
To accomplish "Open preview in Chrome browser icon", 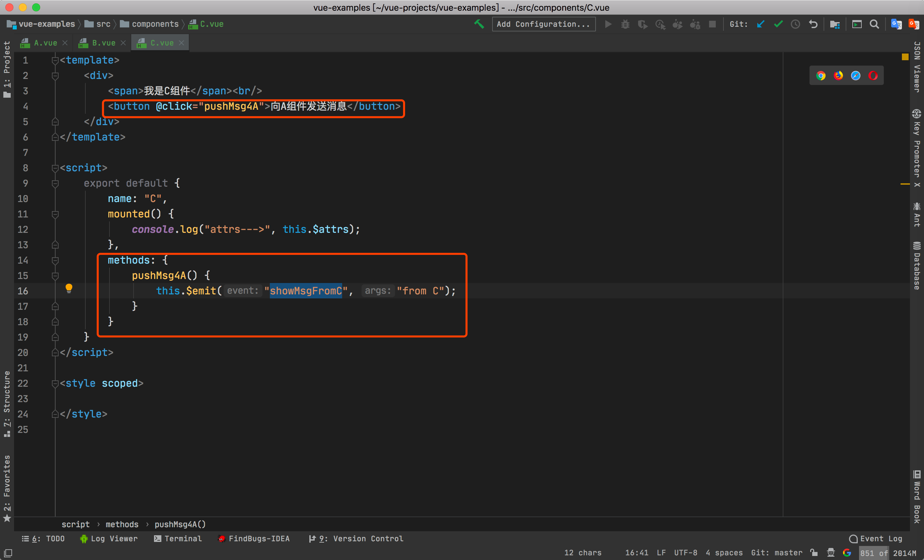I will [821, 76].
